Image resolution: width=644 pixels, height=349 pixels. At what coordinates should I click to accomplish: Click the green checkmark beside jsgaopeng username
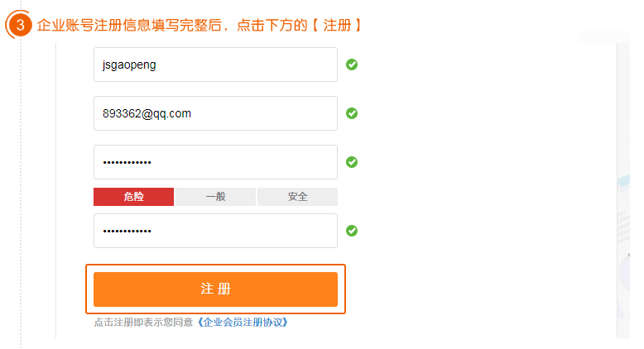pos(352,65)
